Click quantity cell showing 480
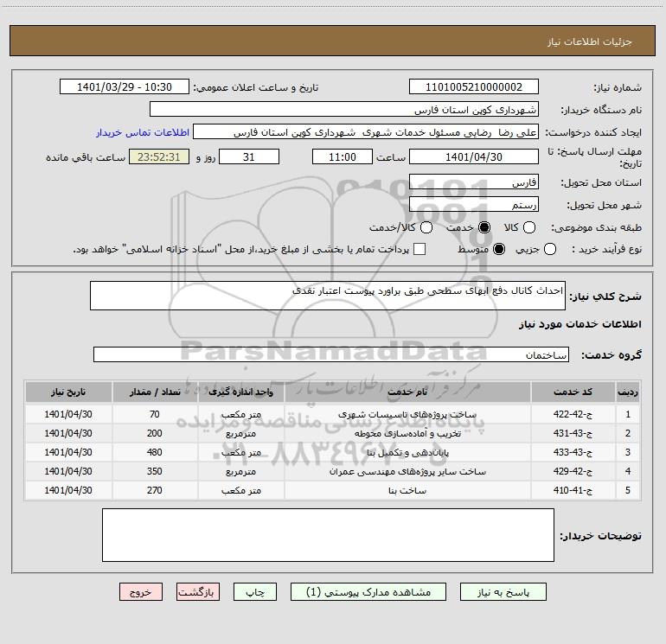 155,452
